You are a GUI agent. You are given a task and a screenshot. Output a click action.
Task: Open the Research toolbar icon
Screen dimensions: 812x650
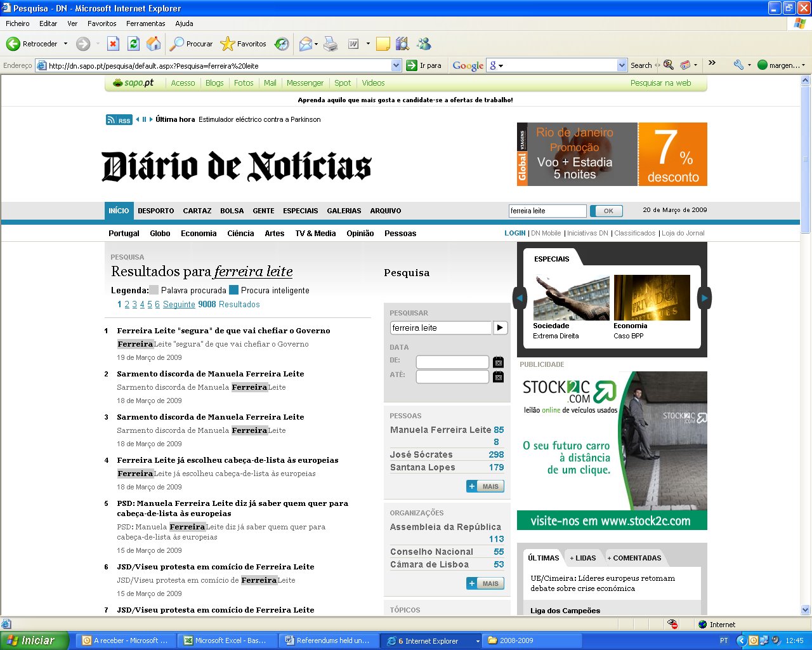[x=402, y=44]
